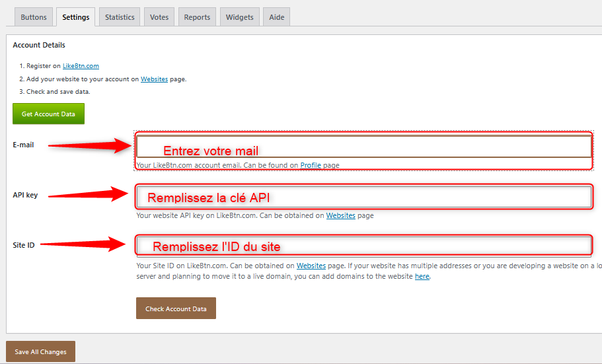Focus the API key input field
The width and height of the screenshot is (602, 364).
click(x=364, y=197)
